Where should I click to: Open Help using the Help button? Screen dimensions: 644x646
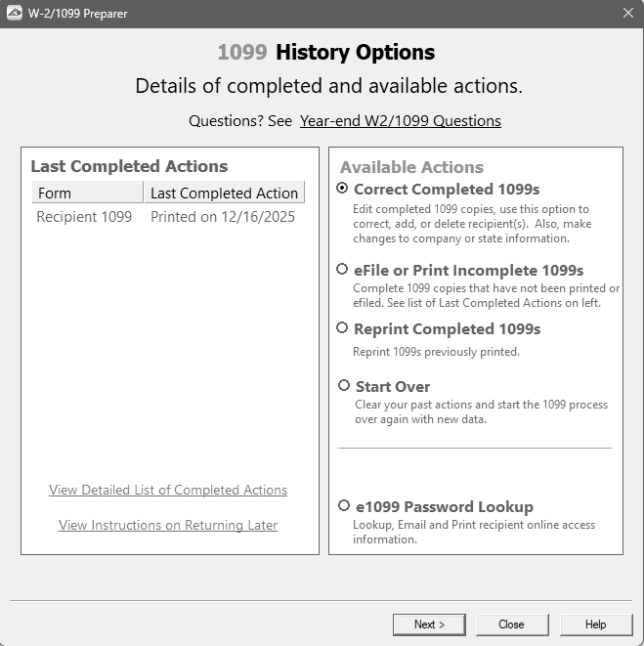(x=595, y=624)
